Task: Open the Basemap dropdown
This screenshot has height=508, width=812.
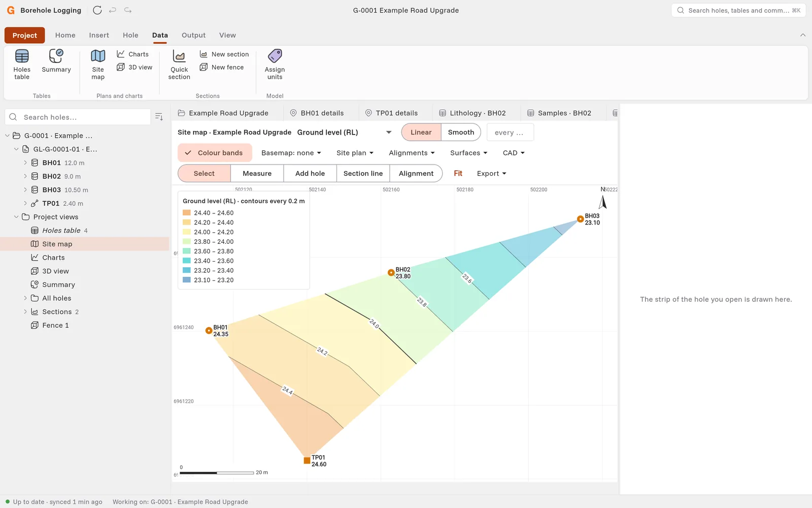Action: 291,153
